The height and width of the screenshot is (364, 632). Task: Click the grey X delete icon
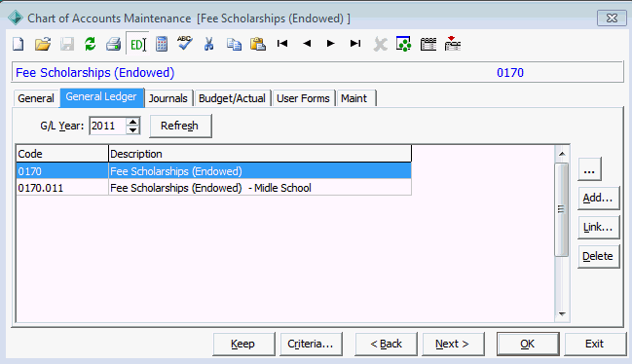[380, 44]
